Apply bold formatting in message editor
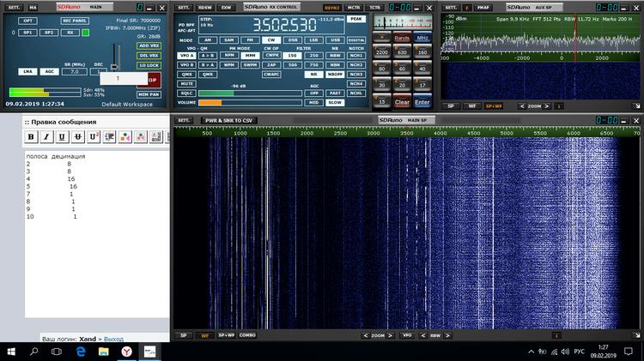Viewport: 644px width, 361px height. point(31,137)
